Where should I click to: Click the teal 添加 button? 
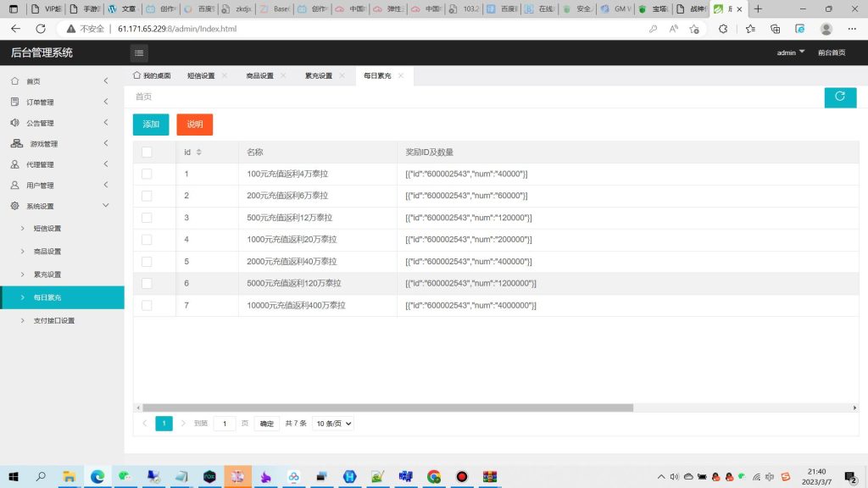click(x=151, y=125)
